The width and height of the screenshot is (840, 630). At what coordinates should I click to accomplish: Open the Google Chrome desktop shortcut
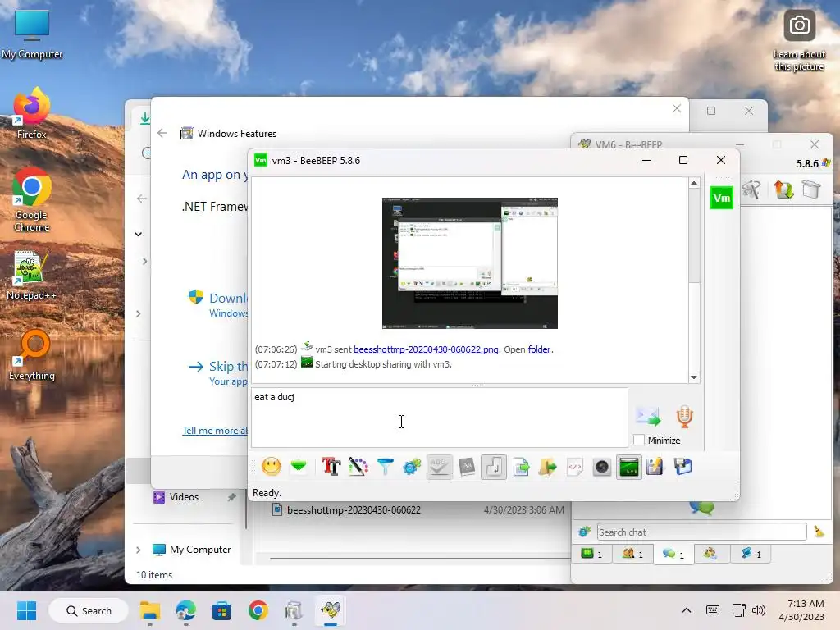tap(32, 200)
